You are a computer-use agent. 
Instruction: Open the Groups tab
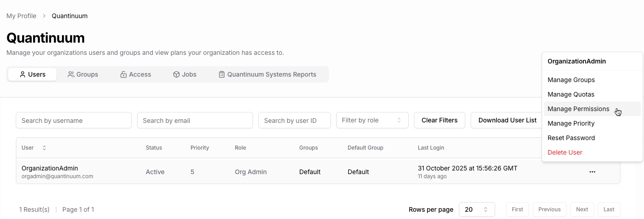point(83,74)
